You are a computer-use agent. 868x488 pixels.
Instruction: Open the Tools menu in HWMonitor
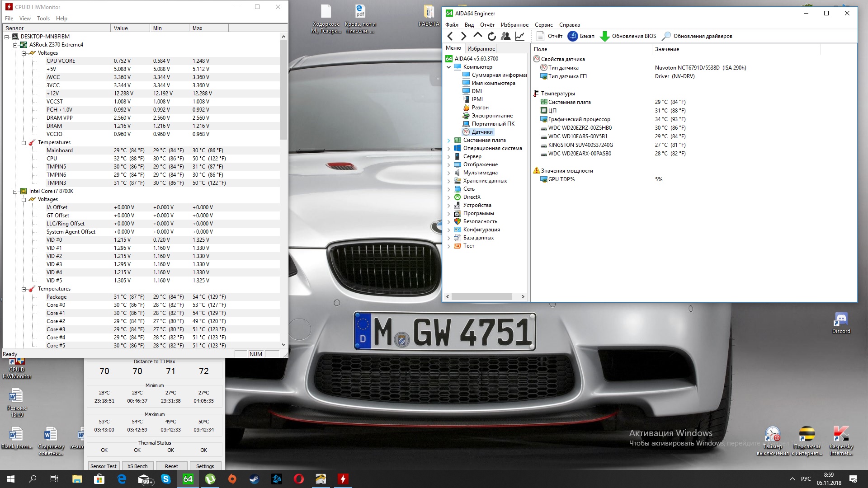tap(43, 19)
